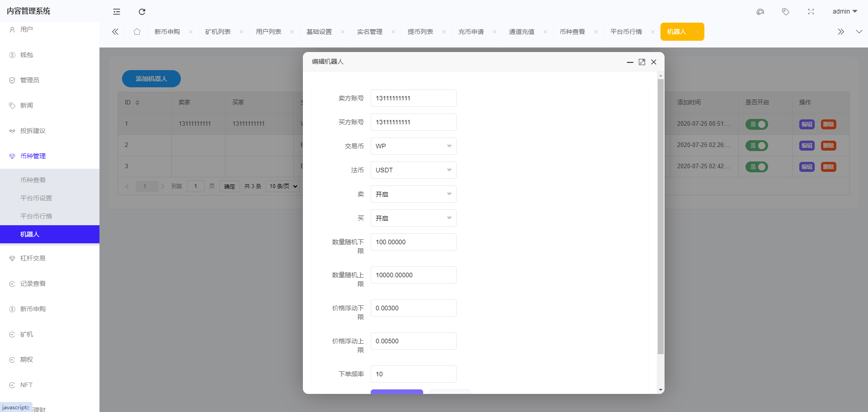Click the tag icon in the top toolbar
The height and width of the screenshot is (412, 868).
click(785, 11)
